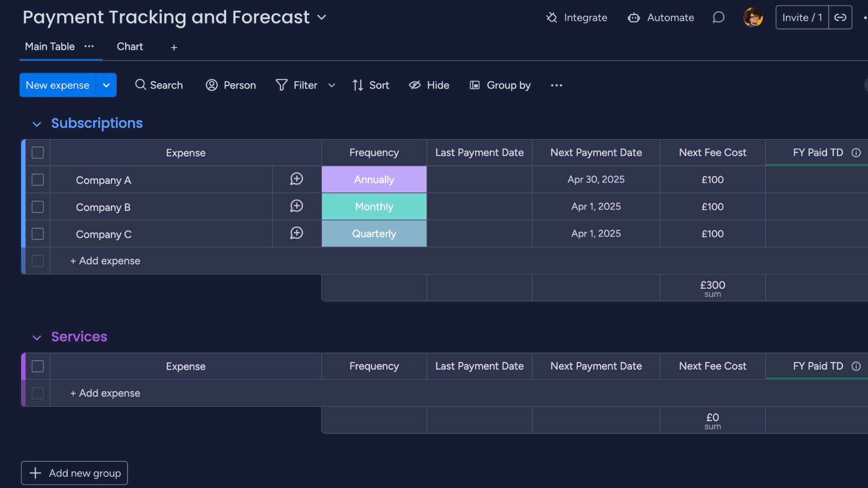Click Company B expense name

point(103,207)
